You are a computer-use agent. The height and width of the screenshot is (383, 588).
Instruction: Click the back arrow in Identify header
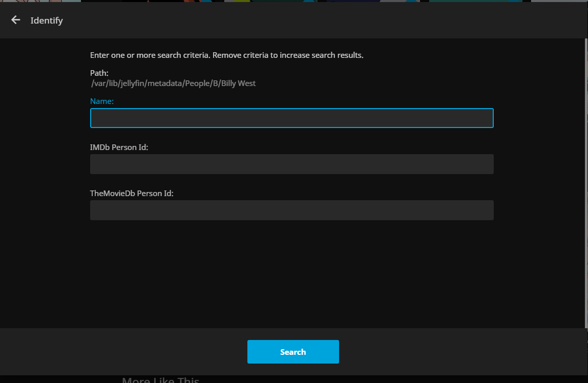(16, 20)
